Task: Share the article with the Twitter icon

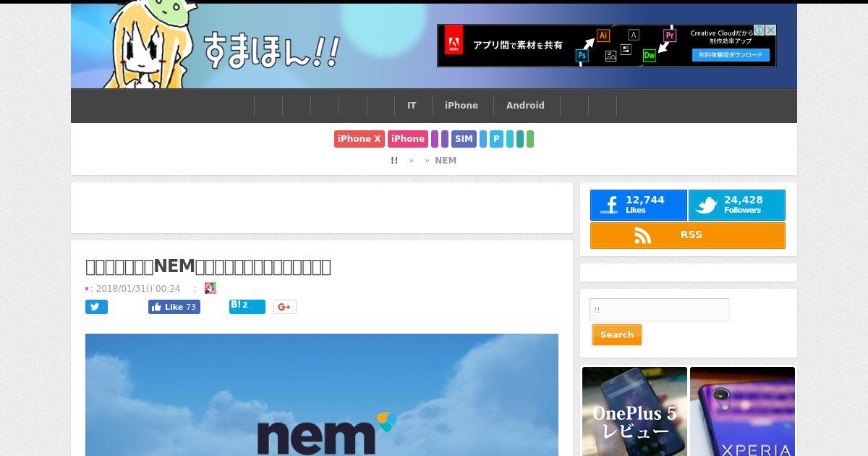Action: (96, 307)
